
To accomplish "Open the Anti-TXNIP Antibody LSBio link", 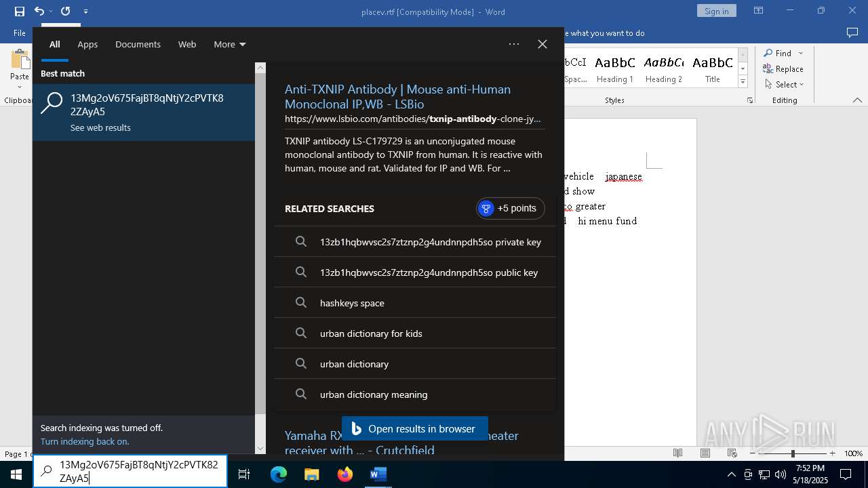I will 397,96.
